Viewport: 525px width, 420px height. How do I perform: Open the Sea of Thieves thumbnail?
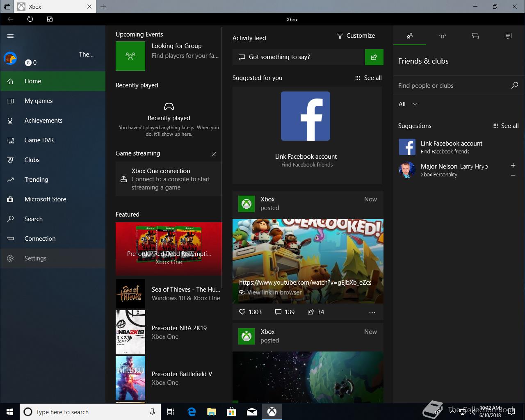130,294
